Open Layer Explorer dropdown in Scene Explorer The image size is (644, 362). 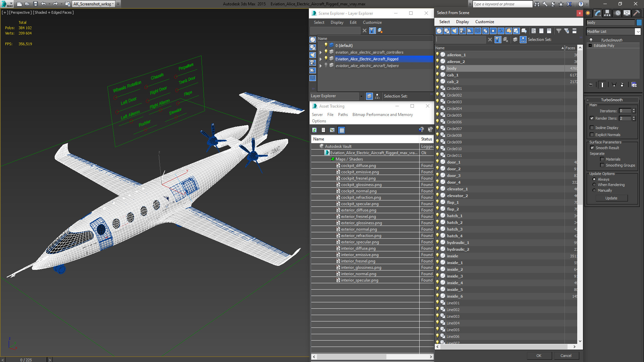click(x=361, y=96)
